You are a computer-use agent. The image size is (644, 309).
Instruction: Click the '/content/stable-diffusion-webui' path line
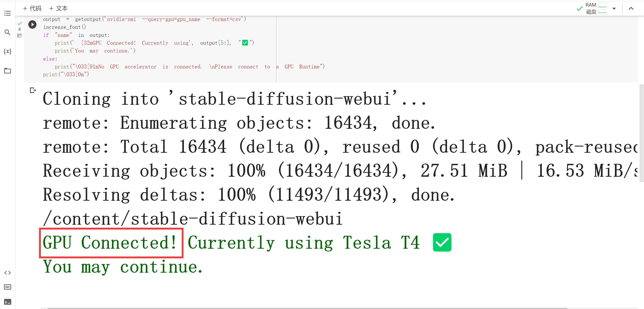[x=193, y=219]
